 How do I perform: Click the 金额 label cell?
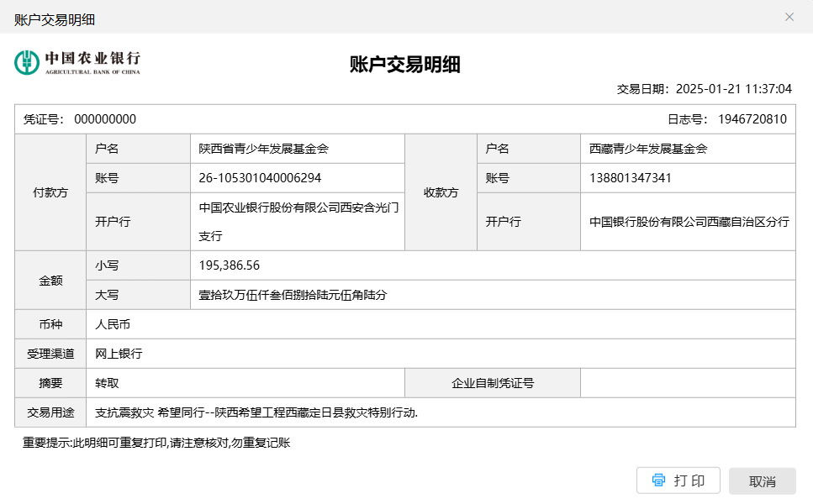click(50, 281)
